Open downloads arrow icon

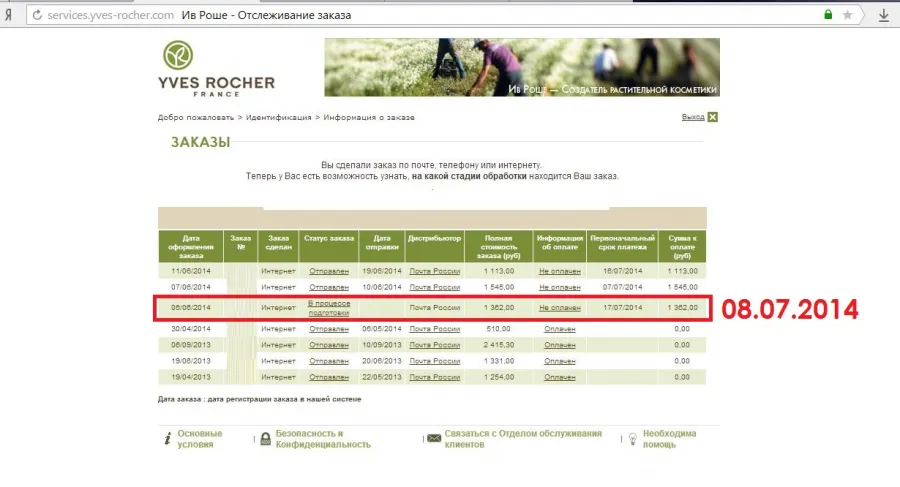(884, 16)
